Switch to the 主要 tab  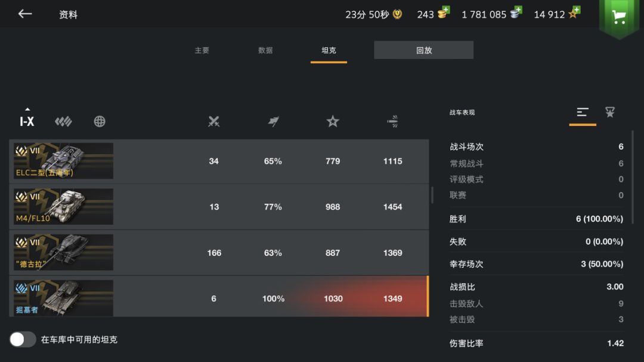click(x=202, y=51)
